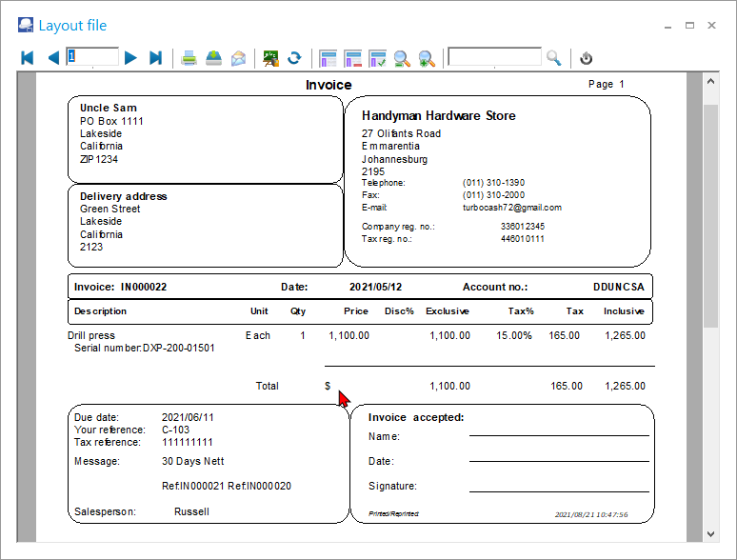737x560 pixels.
Task: Click the search text box
Action: click(495, 57)
